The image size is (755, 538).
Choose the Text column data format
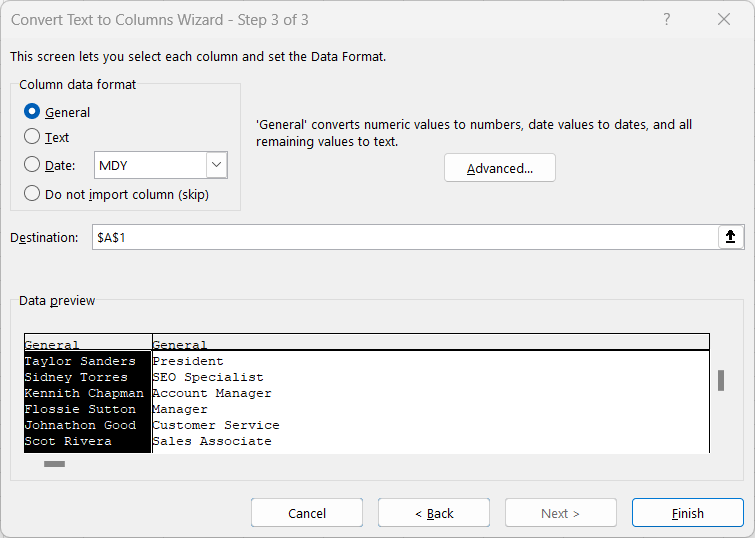tap(32, 137)
